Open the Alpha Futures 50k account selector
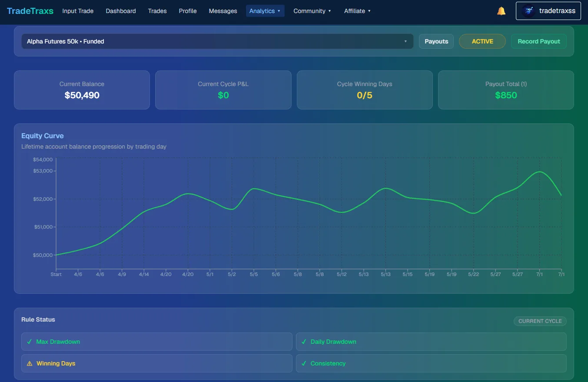 tap(217, 41)
